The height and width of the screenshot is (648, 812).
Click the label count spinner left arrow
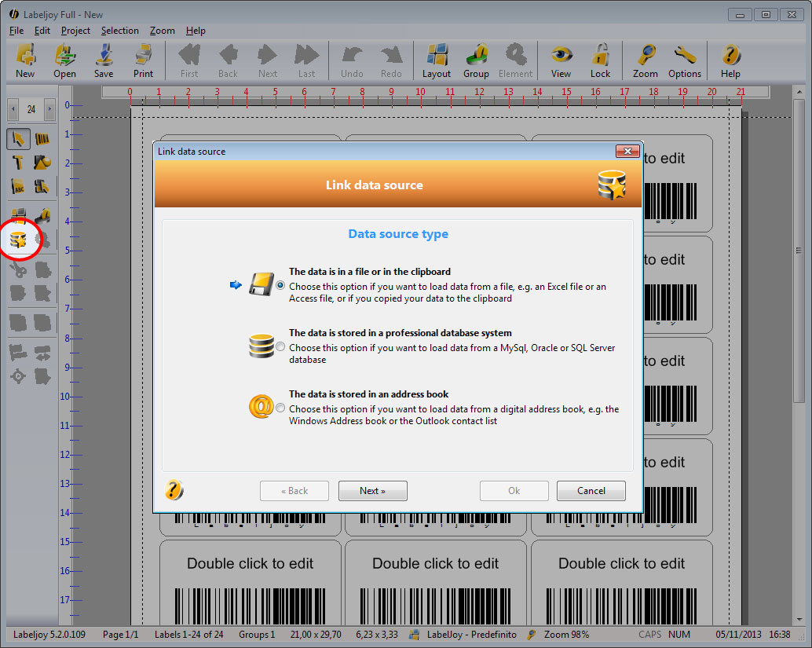tap(12, 109)
